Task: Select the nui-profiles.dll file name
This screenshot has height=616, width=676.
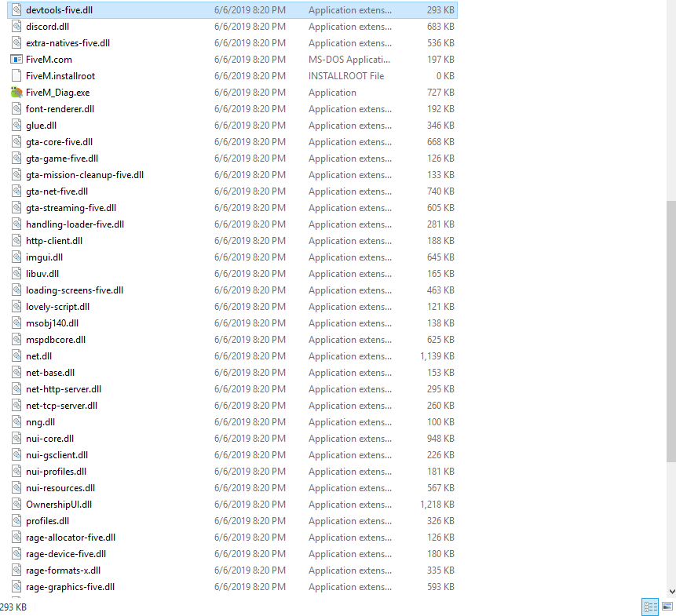Action: point(56,472)
